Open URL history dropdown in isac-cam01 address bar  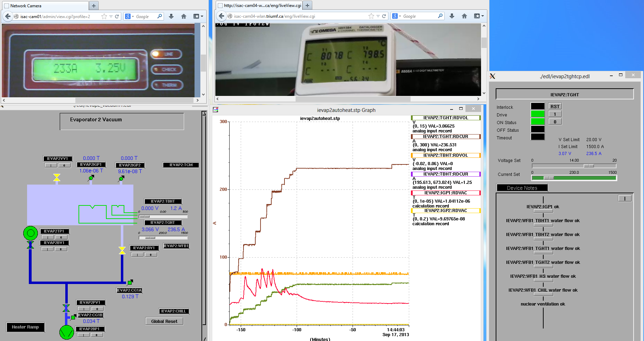click(x=111, y=16)
